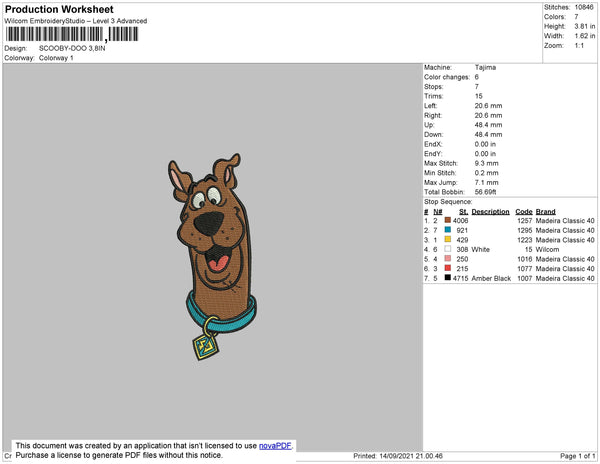
Task: Select the 'Amber Black' description
Action: (491, 278)
